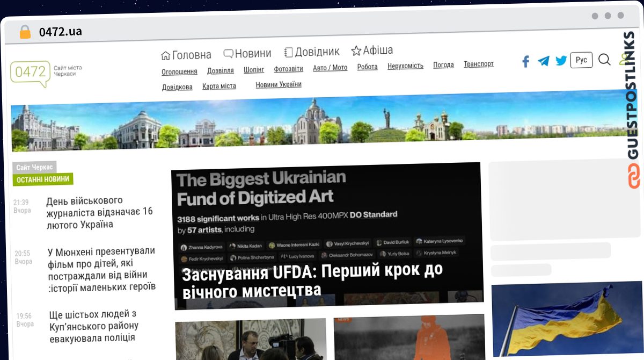Screen dimensions: 644x360
Task: Select the Сайт Черкас grey tag
Action: pos(34,168)
